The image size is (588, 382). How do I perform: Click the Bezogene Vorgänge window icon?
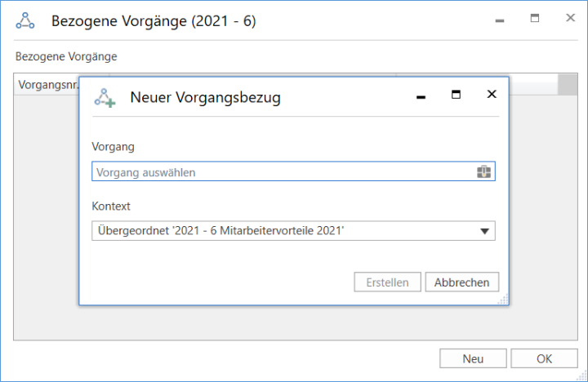tap(25, 21)
